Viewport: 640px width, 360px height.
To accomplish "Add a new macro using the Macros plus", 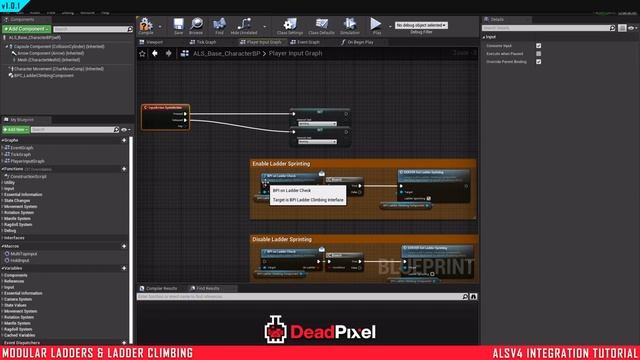I will point(124,247).
